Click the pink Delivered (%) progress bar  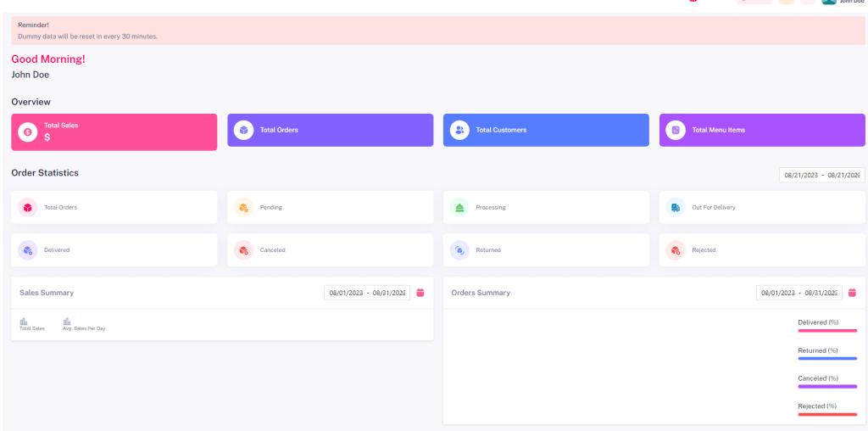[827, 331]
